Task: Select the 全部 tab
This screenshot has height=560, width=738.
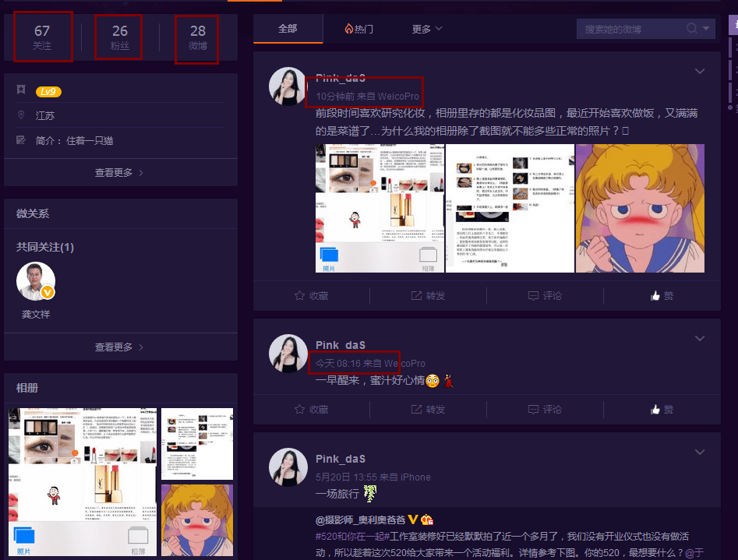Action: coord(288,29)
